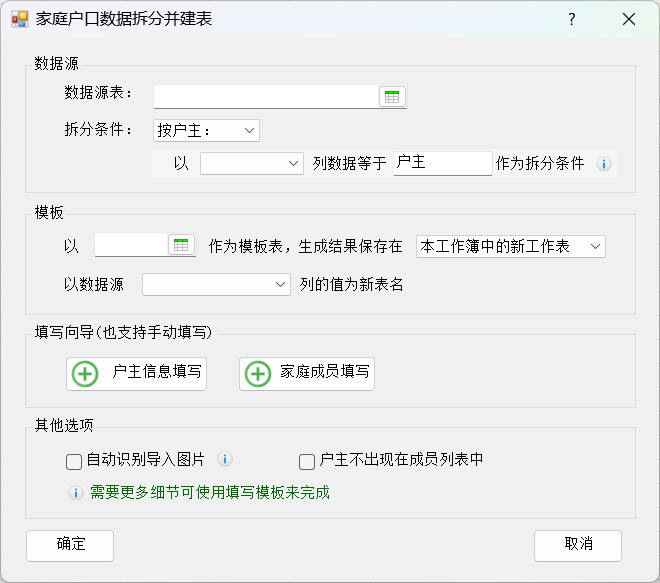660x583 pixels.
Task: Click the template table input field
Action: (x=130, y=245)
